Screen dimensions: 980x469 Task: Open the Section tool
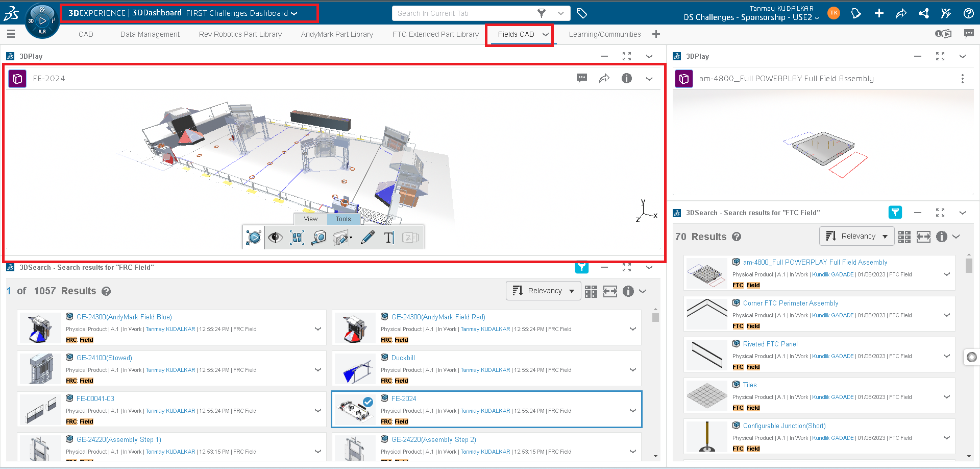pyautogui.click(x=341, y=237)
